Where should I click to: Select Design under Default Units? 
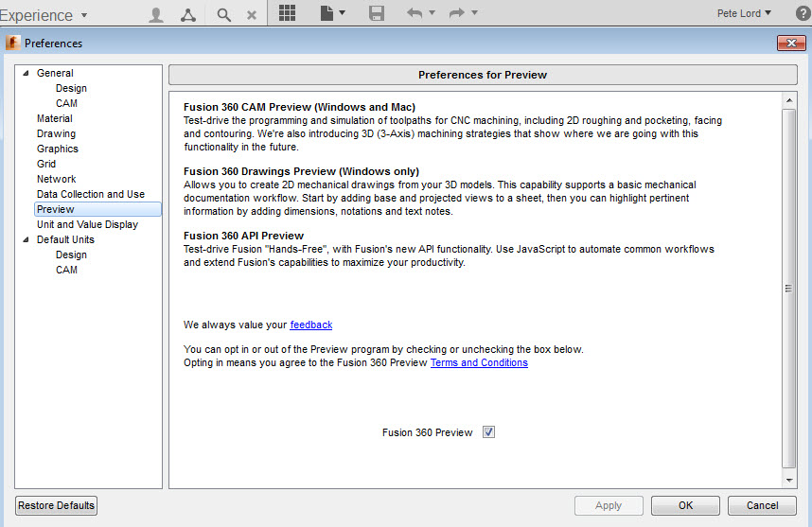pos(71,255)
